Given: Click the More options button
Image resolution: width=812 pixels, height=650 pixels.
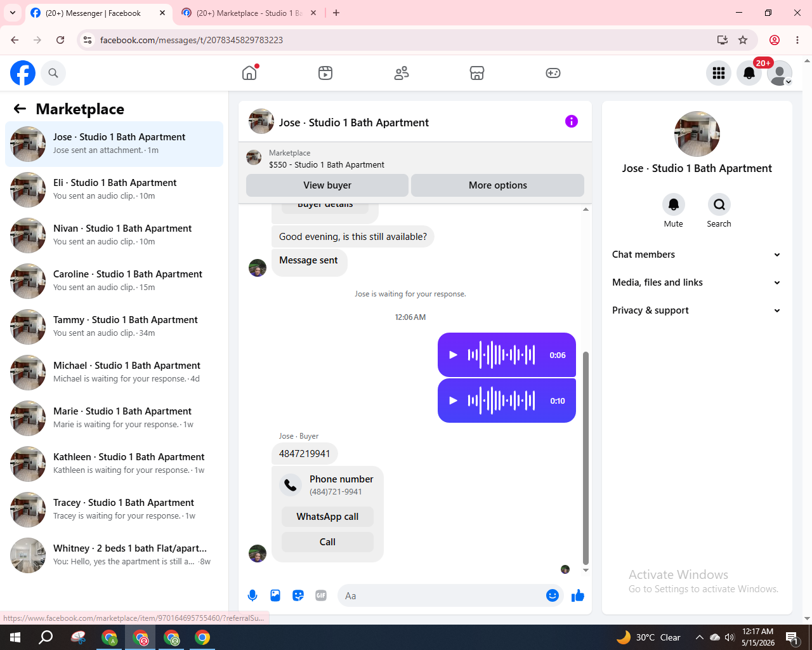Looking at the screenshot, I should [x=498, y=185].
